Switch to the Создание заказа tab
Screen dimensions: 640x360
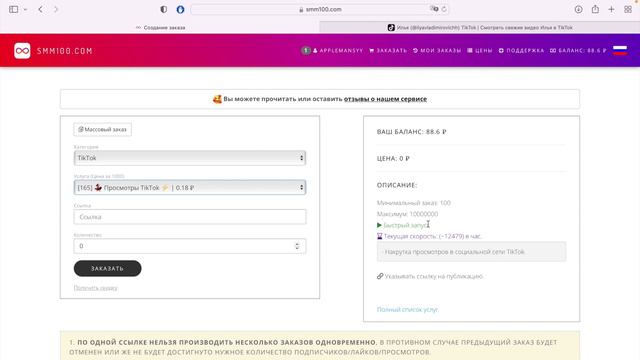point(160,27)
